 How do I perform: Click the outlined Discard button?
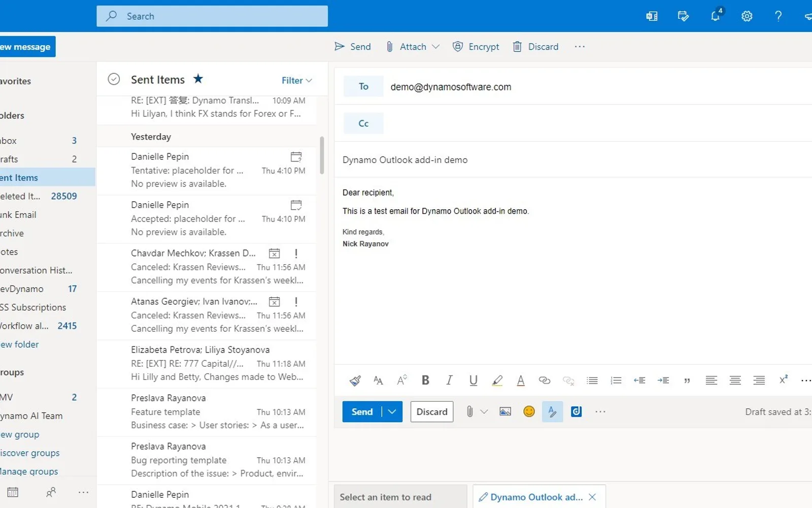click(432, 411)
